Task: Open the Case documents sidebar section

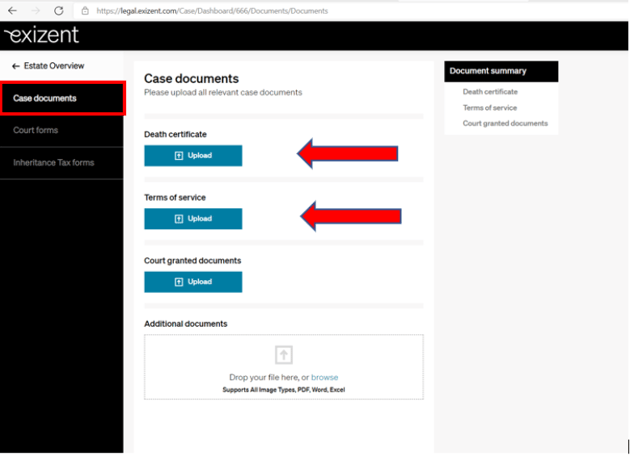Action: 63,98
